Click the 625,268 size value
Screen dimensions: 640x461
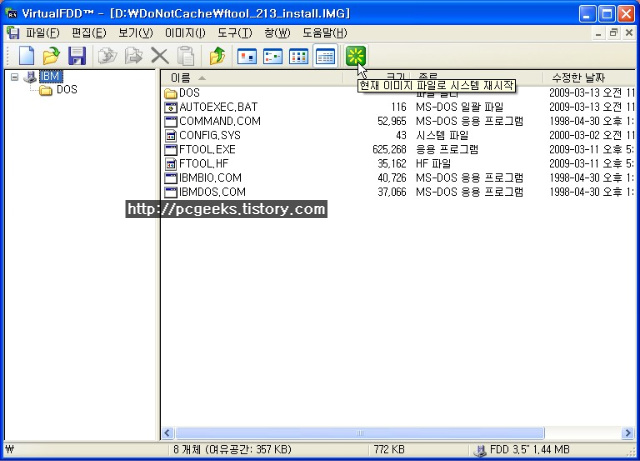click(x=389, y=149)
